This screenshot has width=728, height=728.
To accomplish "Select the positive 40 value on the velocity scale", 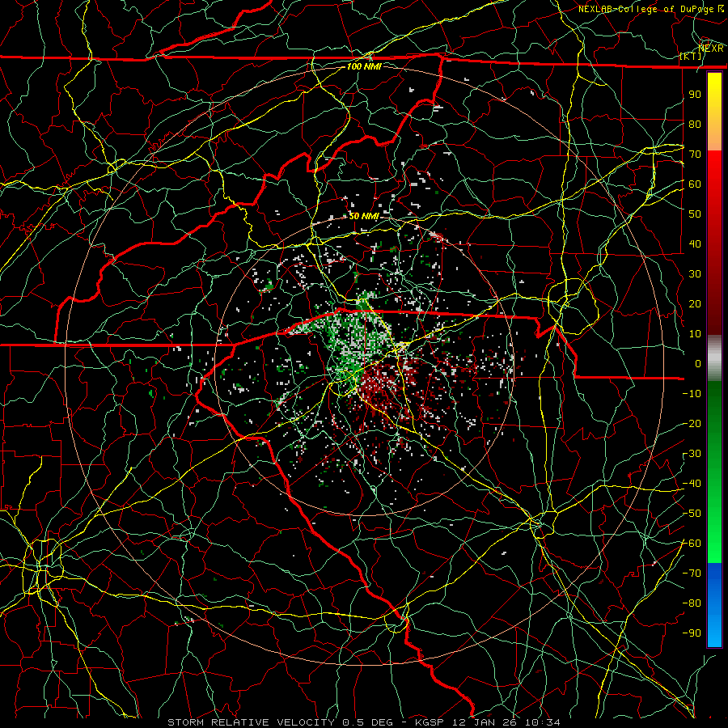I will (695, 244).
